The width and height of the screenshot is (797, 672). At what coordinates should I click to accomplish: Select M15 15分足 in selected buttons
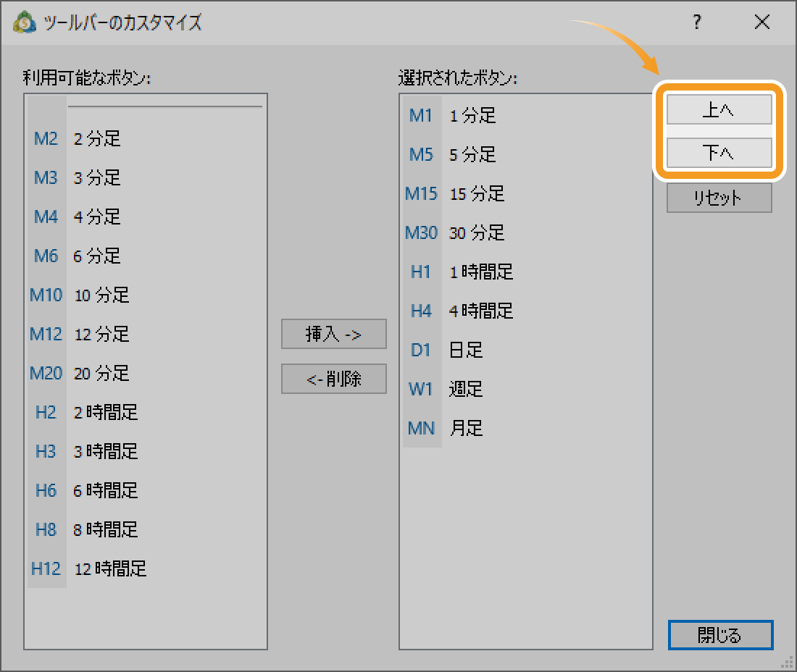coord(525,194)
